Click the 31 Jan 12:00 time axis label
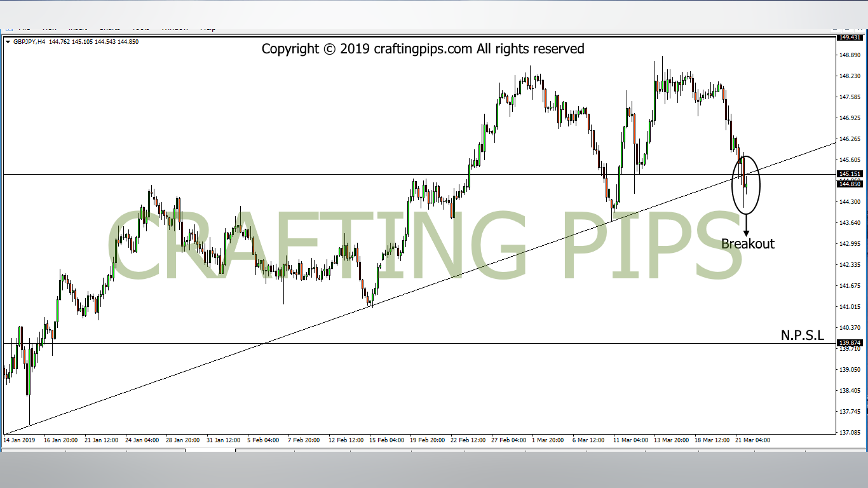This screenshot has height=488, width=868. pyautogui.click(x=224, y=440)
